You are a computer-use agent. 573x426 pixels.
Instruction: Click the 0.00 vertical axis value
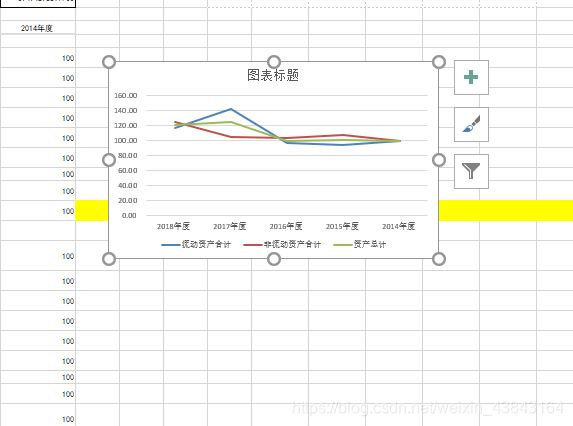(129, 216)
